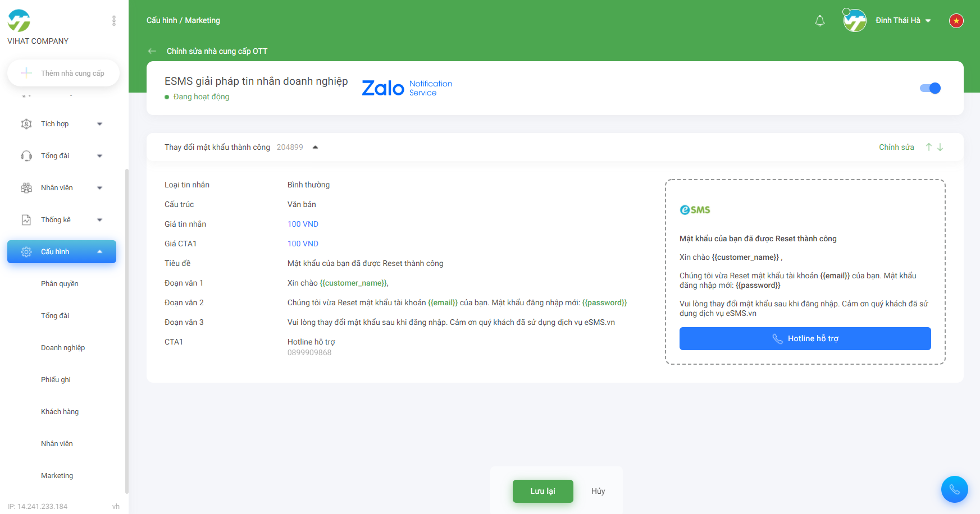Click the Chỉnh sửa template link
This screenshot has width=980, height=514.
tap(896, 147)
